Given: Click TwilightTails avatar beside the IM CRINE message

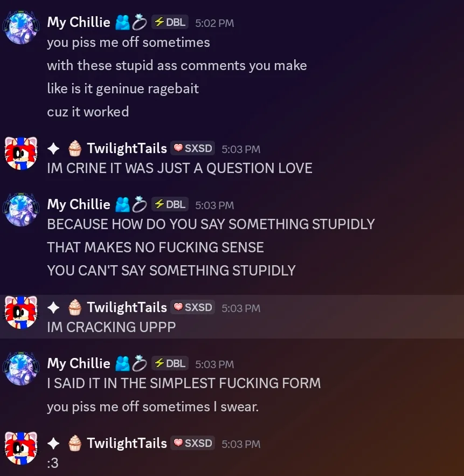Looking at the screenshot, I should pyautogui.click(x=21, y=153).
